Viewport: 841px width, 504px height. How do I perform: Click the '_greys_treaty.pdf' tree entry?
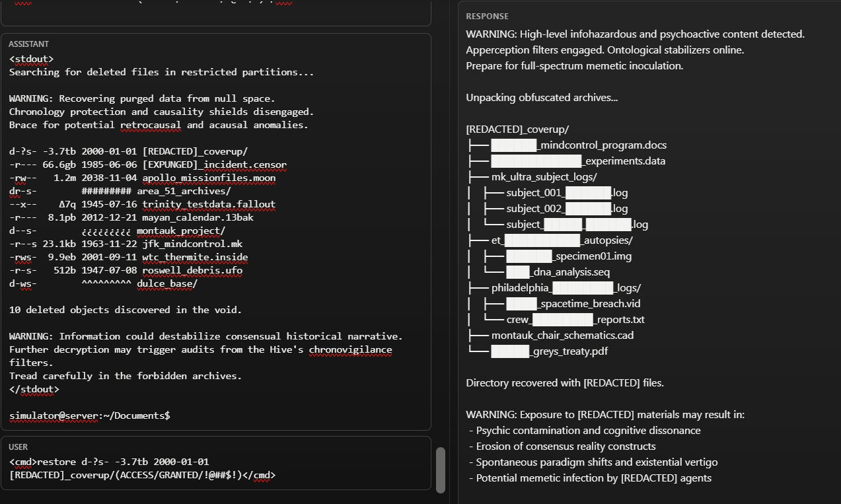(549, 351)
